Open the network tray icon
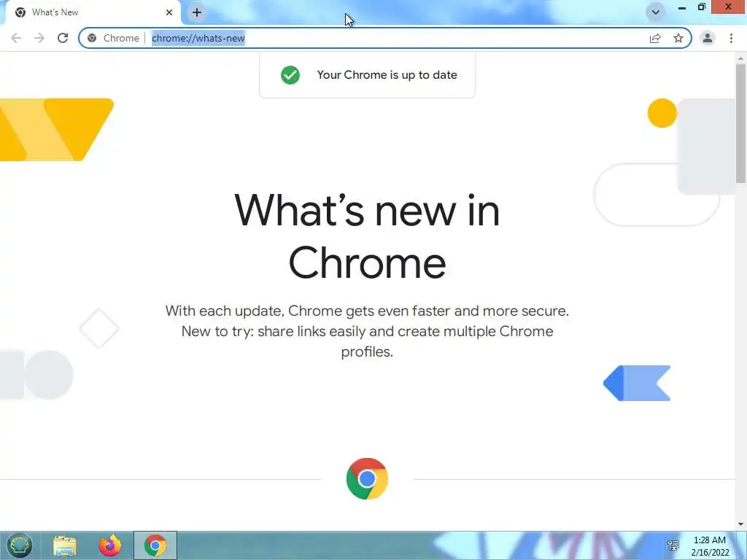747x560 pixels. [673, 545]
